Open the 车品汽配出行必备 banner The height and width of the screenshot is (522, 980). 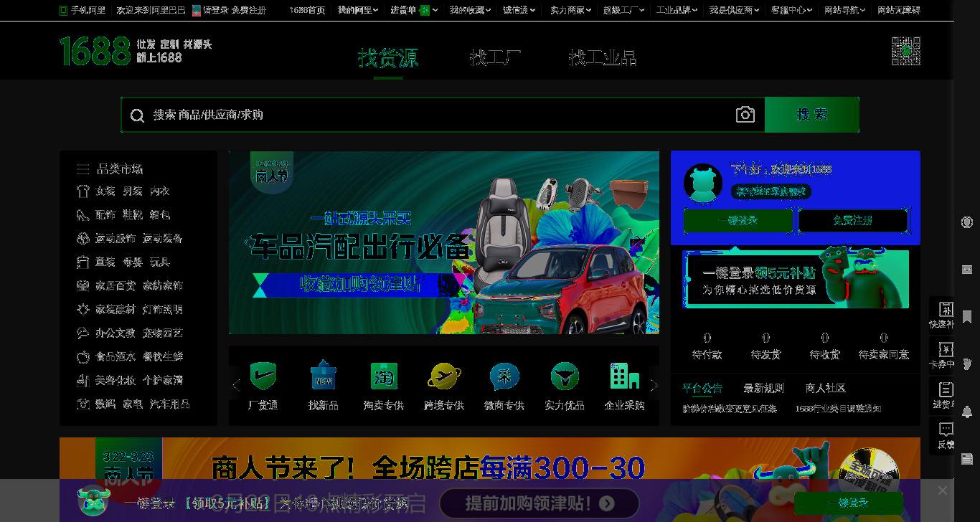pos(444,242)
